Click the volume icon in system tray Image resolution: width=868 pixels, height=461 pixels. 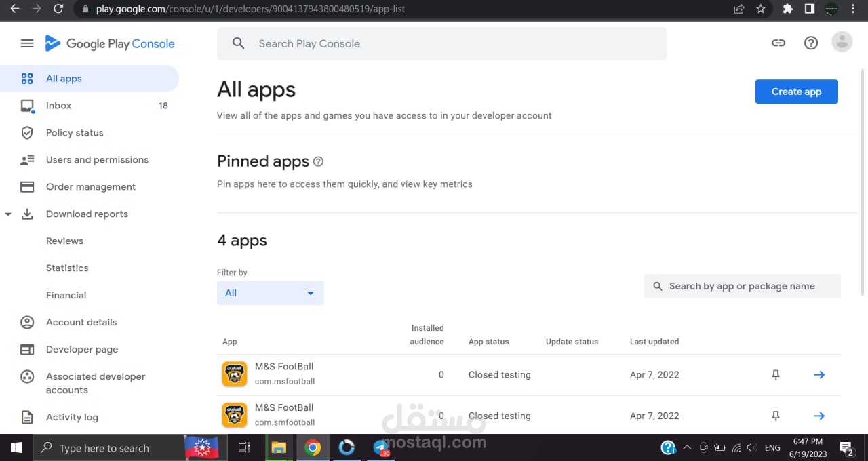pyautogui.click(x=751, y=447)
